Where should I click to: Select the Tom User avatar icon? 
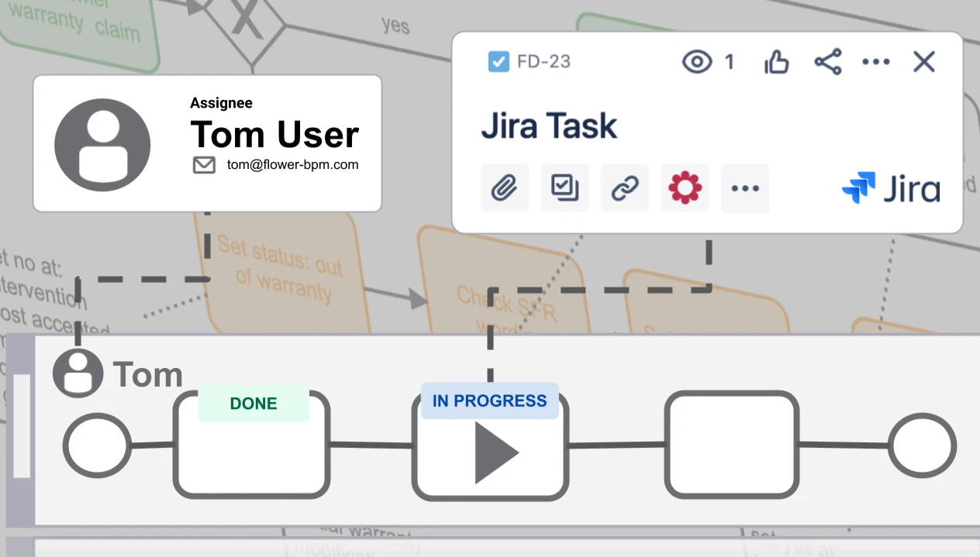click(102, 143)
